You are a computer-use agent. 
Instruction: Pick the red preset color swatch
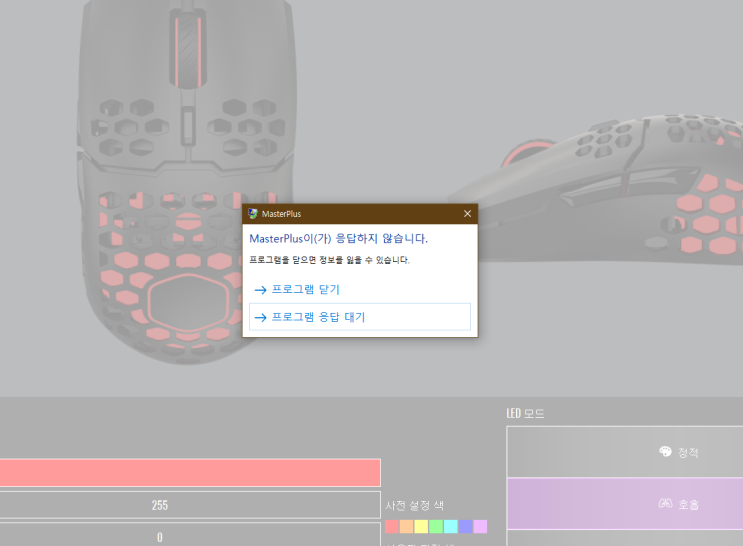[x=391, y=527]
